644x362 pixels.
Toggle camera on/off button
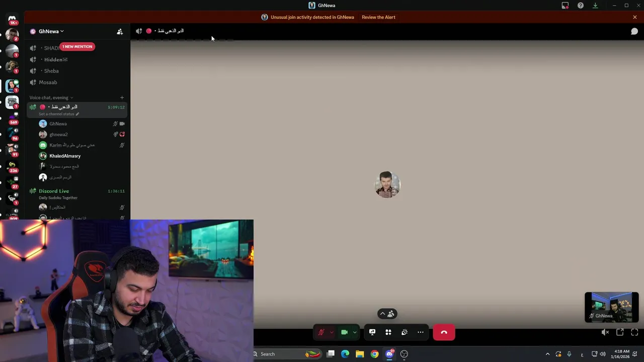click(345, 332)
